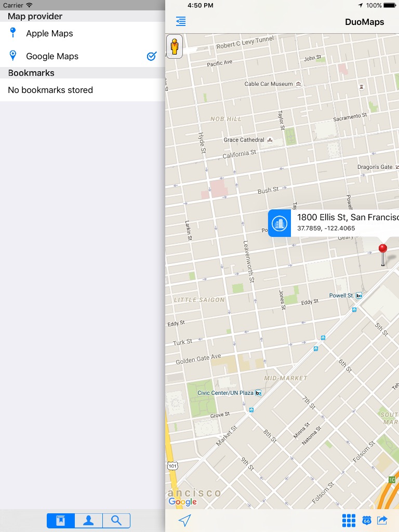Click the Leavenworth St street label

tap(248, 261)
